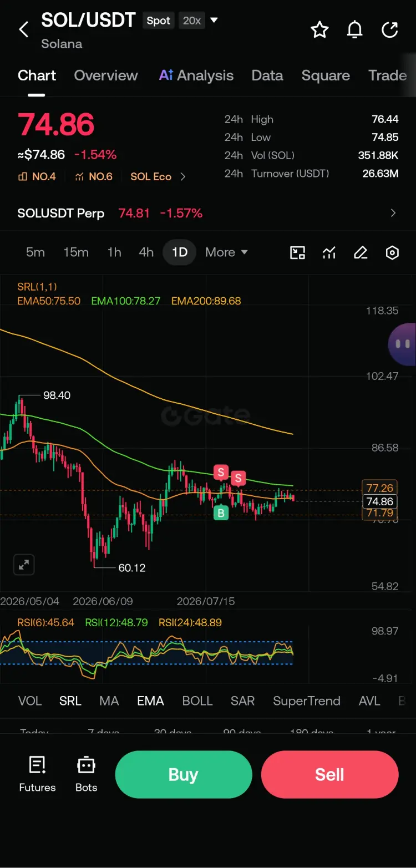Screen dimensions: 416x868
Task: Tap the large 74.86 price
Action: tap(56, 124)
